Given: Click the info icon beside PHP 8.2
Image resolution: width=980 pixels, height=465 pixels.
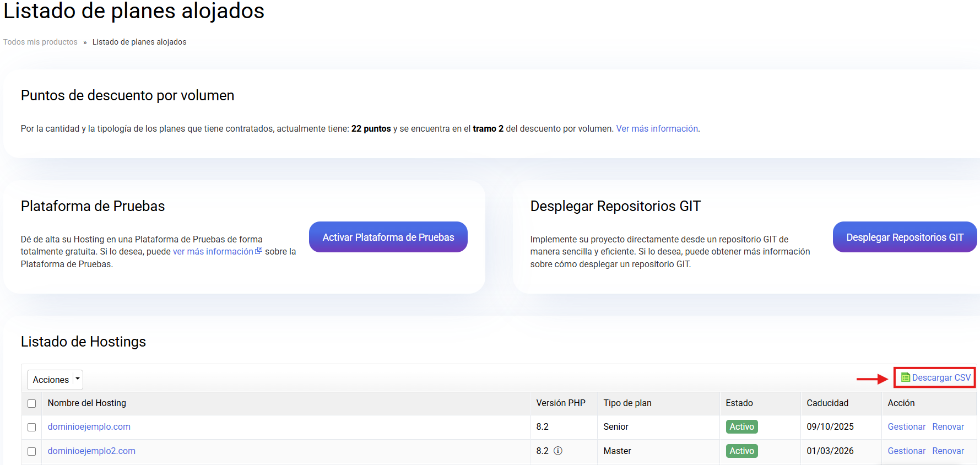Looking at the screenshot, I should pos(557,451).
